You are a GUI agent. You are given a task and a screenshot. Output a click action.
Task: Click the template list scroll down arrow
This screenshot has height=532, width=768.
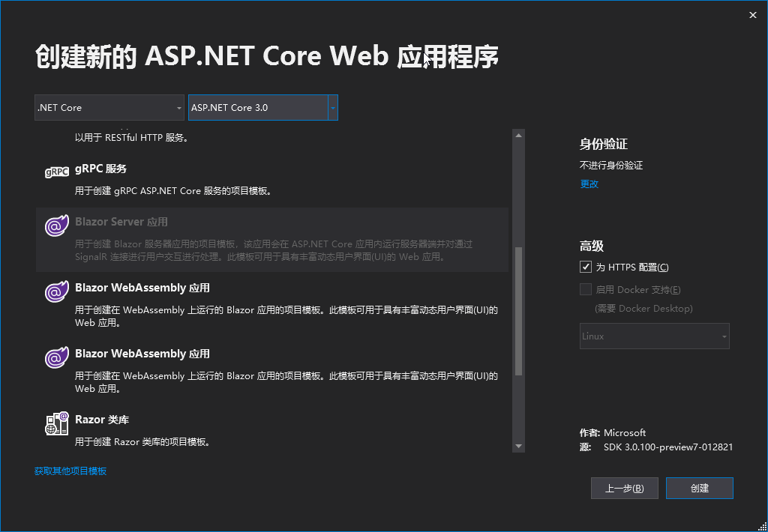pos(519,447)
